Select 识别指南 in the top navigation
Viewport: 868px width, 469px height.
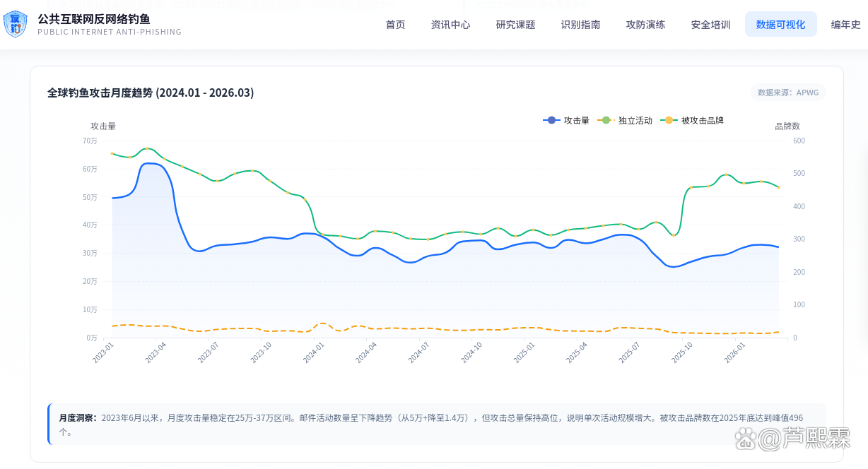tap(581, 25)
